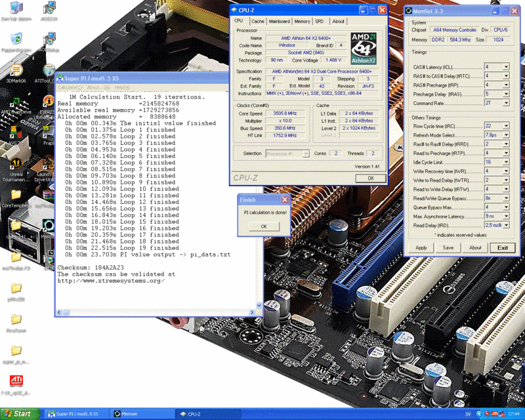
Task: Click the blue tray expand arrow icon
Action: click(x=479, y=414)
